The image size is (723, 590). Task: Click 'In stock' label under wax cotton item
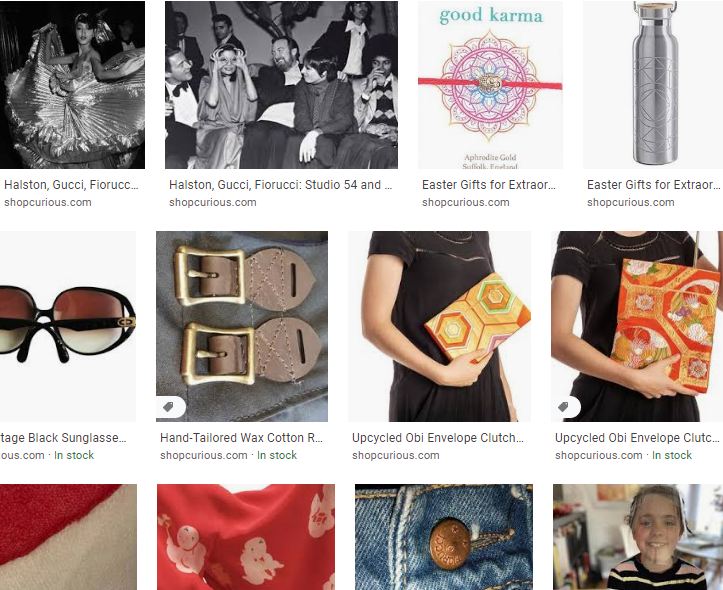(x=277, y=455)
